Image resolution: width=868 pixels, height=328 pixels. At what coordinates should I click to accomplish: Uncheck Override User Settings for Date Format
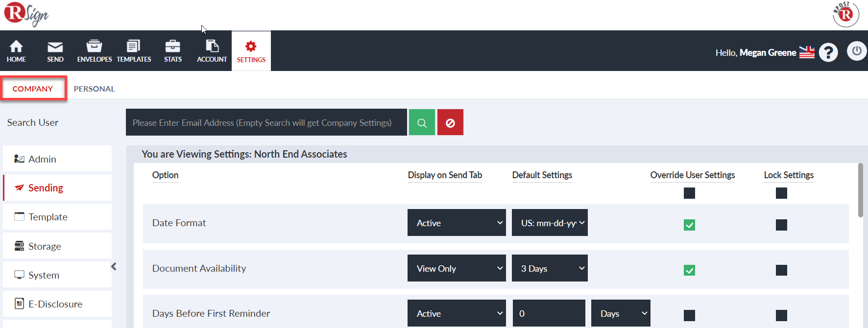click(689, 225)
